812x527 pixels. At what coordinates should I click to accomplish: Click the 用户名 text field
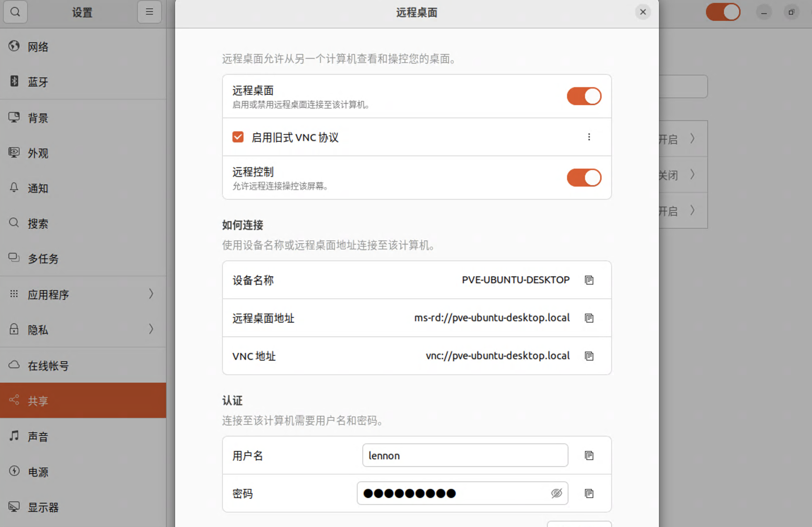coord(465,455)
